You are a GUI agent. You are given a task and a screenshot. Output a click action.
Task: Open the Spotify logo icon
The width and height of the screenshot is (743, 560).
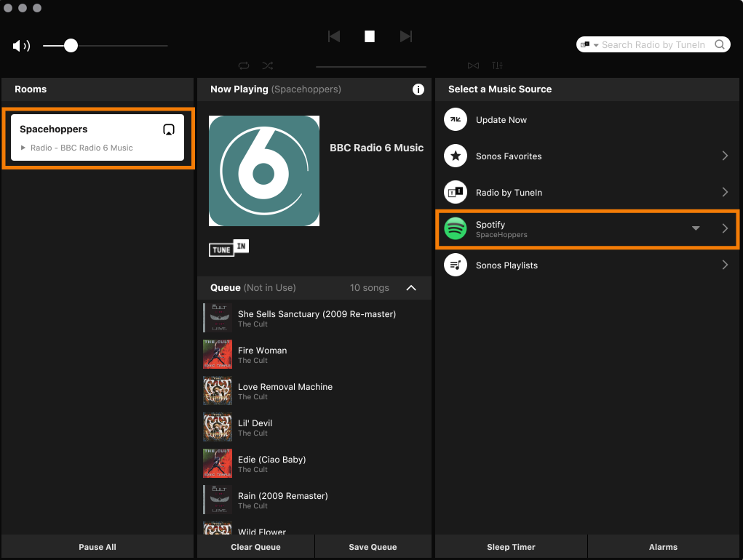tap(456, 228)
